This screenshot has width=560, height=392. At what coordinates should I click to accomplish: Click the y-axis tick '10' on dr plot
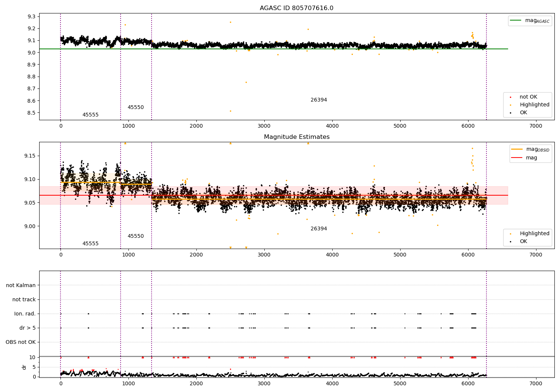click(x=32, y=357)
